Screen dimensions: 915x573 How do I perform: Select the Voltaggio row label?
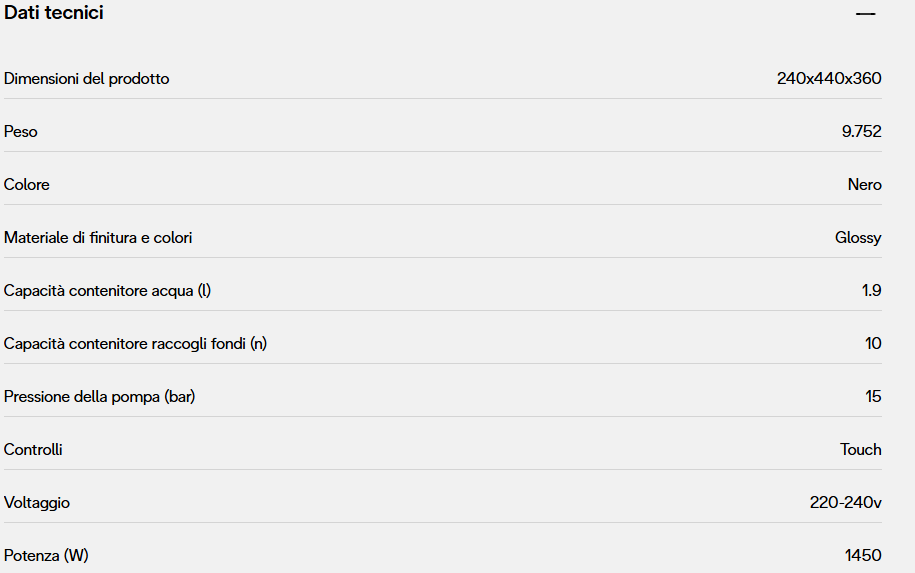pyautogui.click(x=37, y=502)
